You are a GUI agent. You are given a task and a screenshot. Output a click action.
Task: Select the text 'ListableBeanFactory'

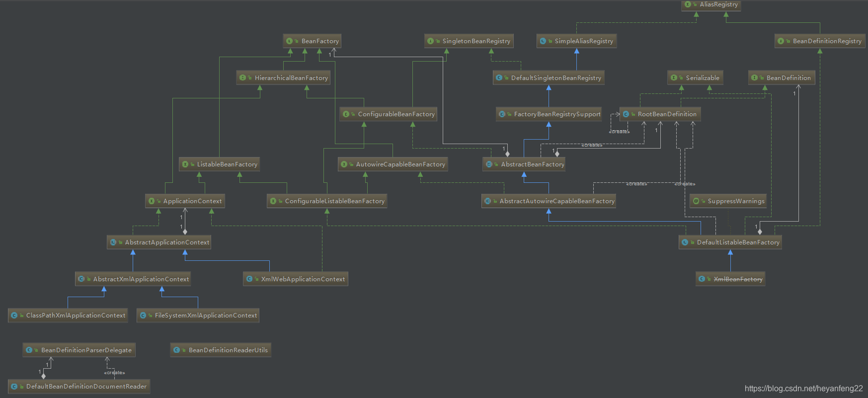click(227, 164)
